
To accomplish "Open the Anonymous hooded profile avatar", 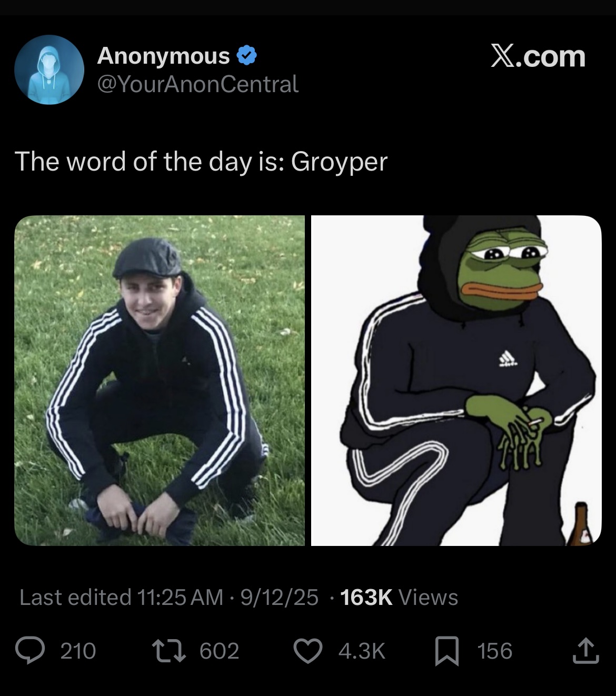I will pos(49,69).
